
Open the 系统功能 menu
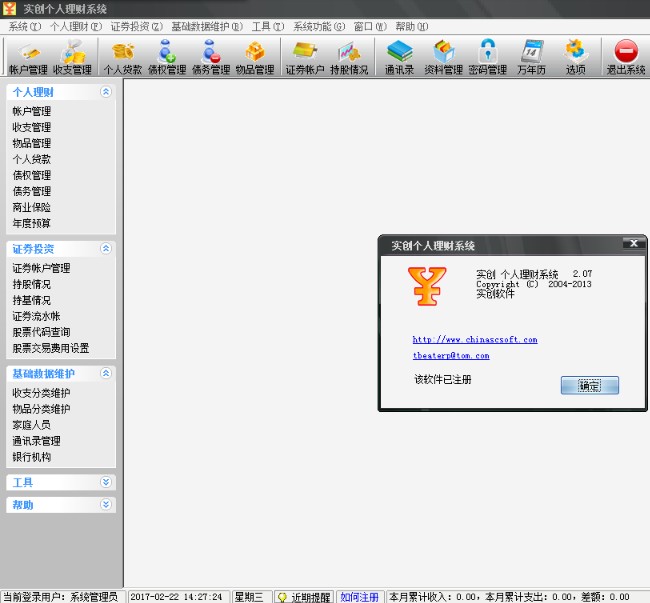click(x=318, y=26)
